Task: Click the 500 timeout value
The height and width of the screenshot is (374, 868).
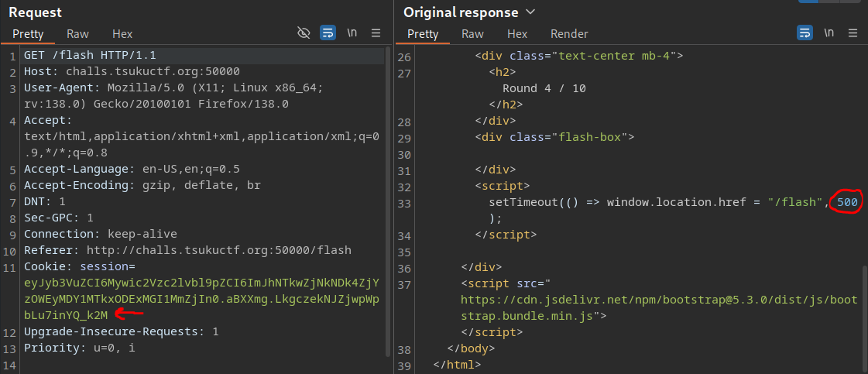Action: click(x=848, y=203)
